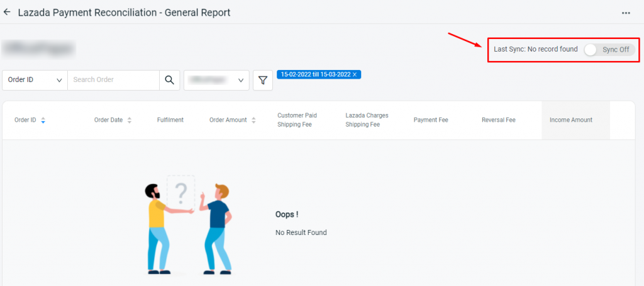Image resolution: width=644 pixels, height=286 pixels.
Task: Go back using the left arrow icon
Action: click(6, 13)
